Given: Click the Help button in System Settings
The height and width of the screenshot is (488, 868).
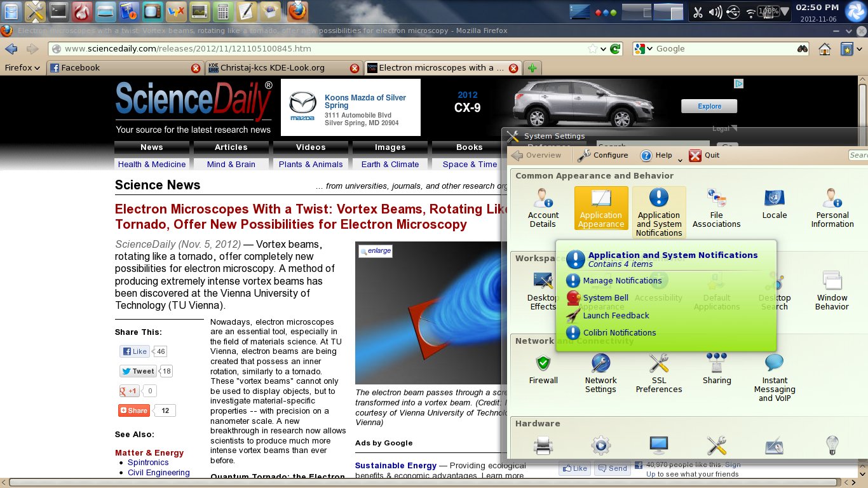Looking at the screenshot, I should pos(656,155).
